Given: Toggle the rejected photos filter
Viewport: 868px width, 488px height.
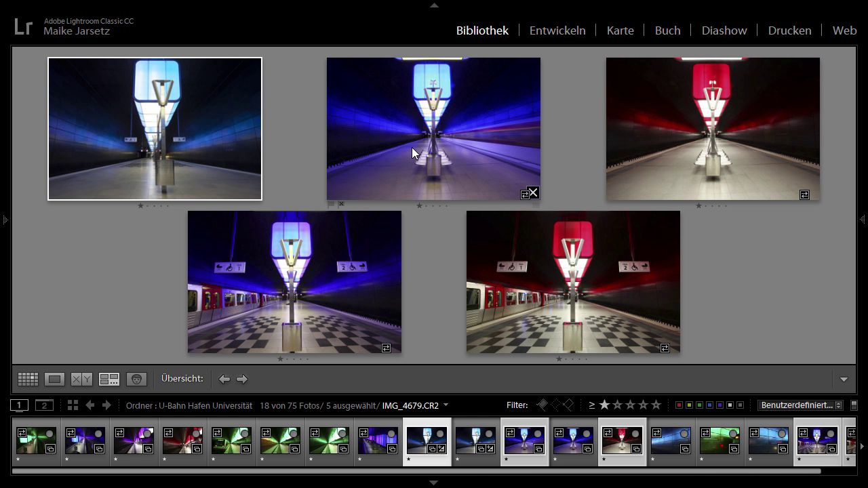Looking at the screenshot, I should [x=568, y=405].
